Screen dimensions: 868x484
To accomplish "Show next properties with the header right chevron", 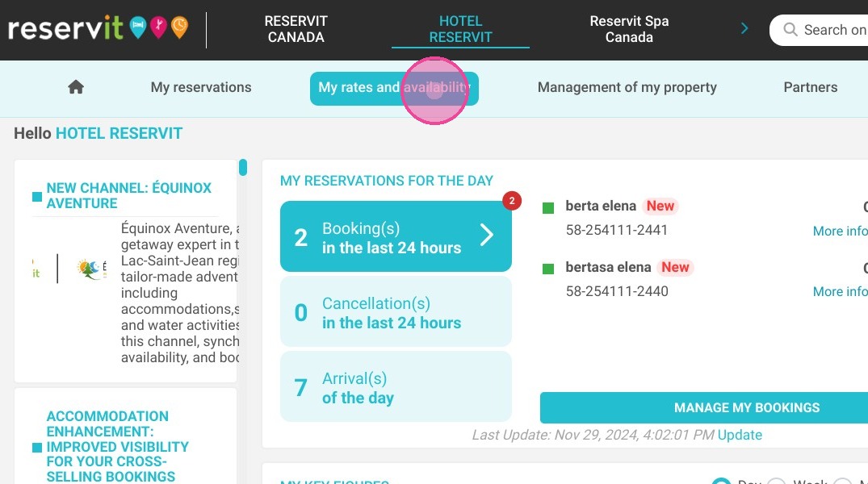I will point(744,29).
